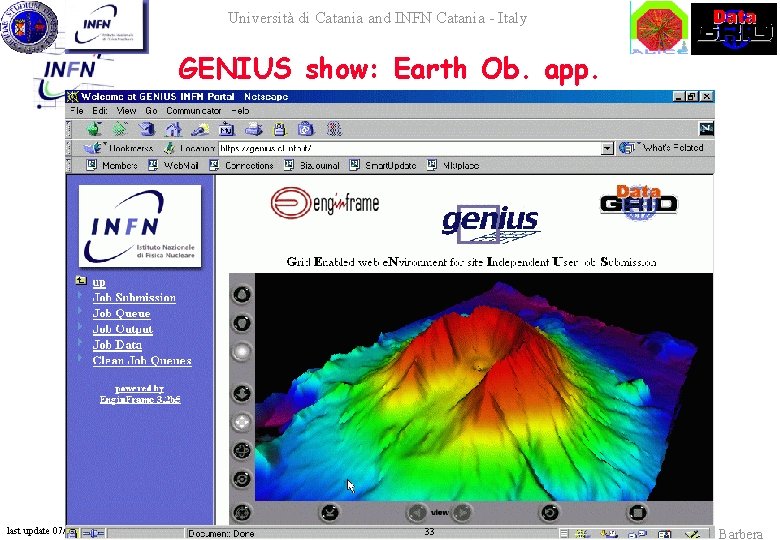Click the INFN logo in the blue sidebar
780x540 pixels.
click(140, 226)
